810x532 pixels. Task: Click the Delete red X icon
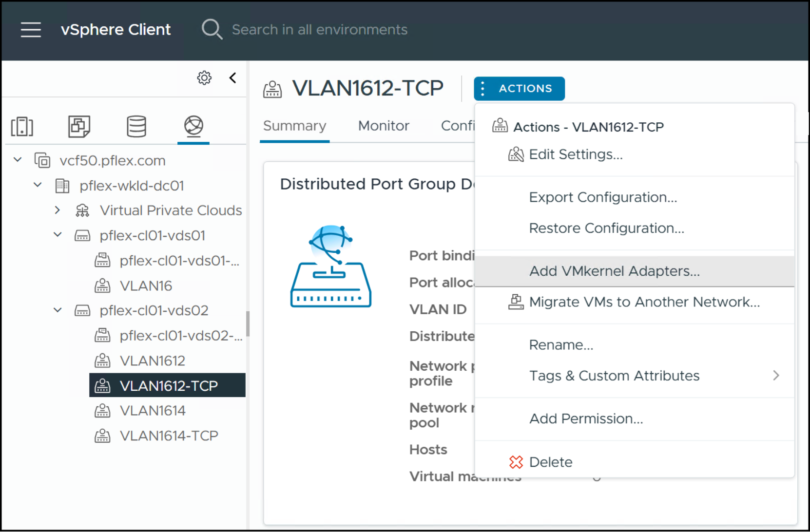(x=516, y=462)
